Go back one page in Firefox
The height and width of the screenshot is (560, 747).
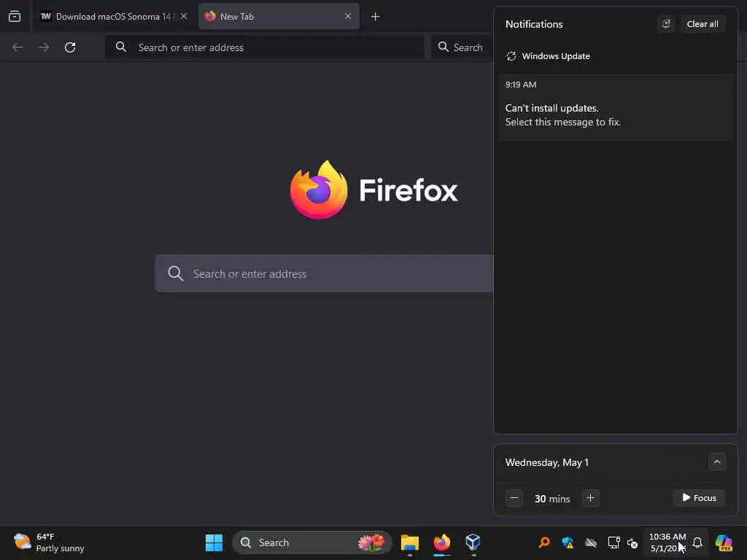coord(18,47)
